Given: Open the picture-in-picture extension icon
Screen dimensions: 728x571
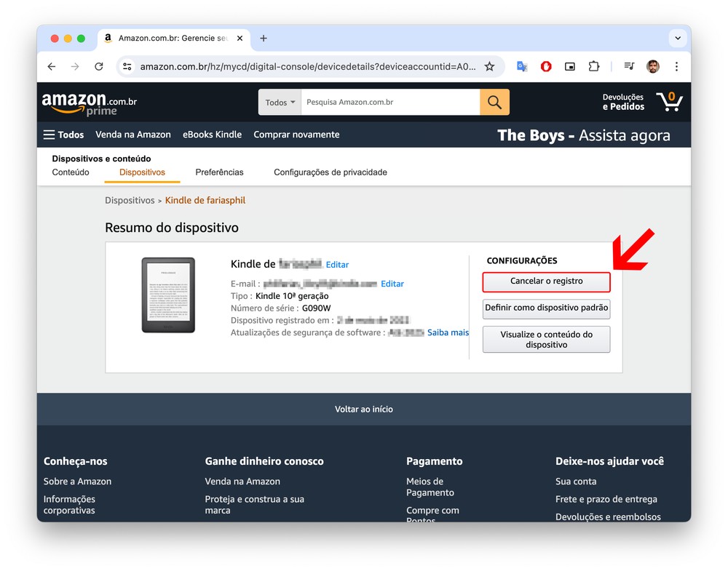Looking at the screenshot, I should [570, 66].
